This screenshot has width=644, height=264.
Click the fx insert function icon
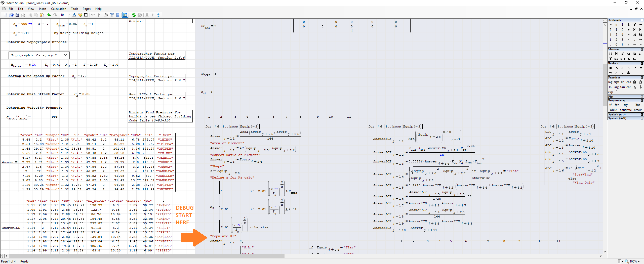tap(106, 15)
